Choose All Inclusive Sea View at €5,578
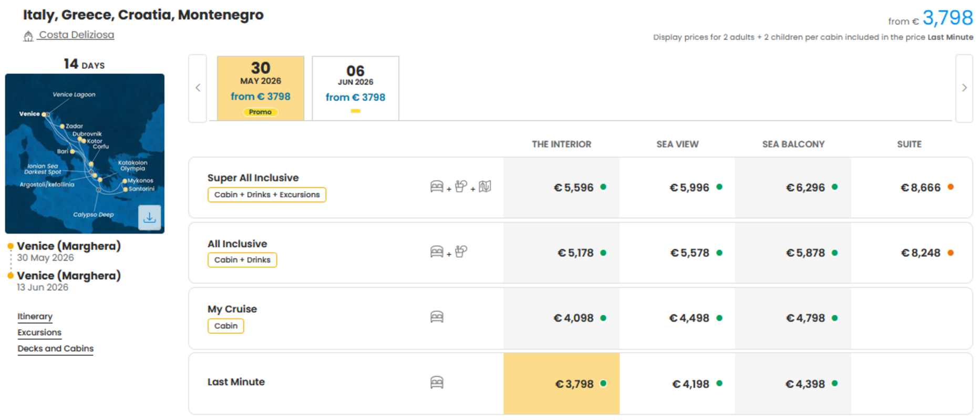Image resolution: width=980 pixels, height=420 pixels. (677, 253)
